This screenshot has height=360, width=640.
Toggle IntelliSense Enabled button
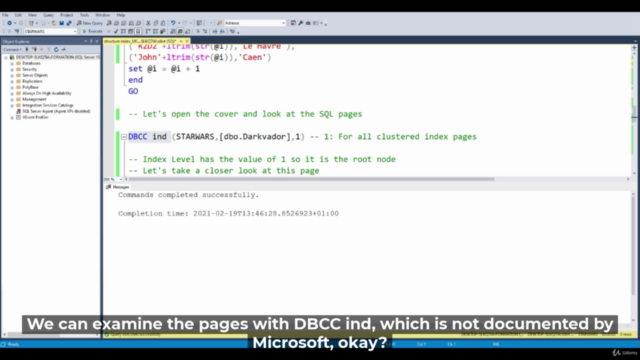click(x=138, y=31)
